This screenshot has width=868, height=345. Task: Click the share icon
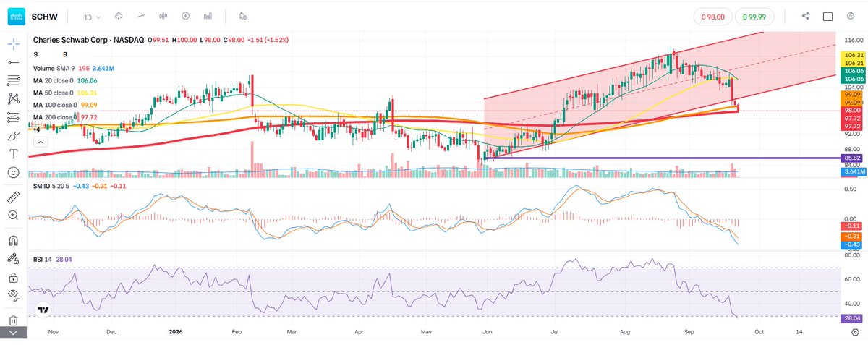tap(806, 16)
